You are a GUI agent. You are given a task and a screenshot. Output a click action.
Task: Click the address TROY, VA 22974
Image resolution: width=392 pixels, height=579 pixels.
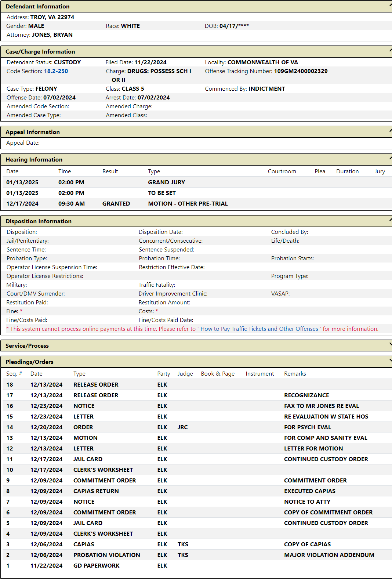52,17
